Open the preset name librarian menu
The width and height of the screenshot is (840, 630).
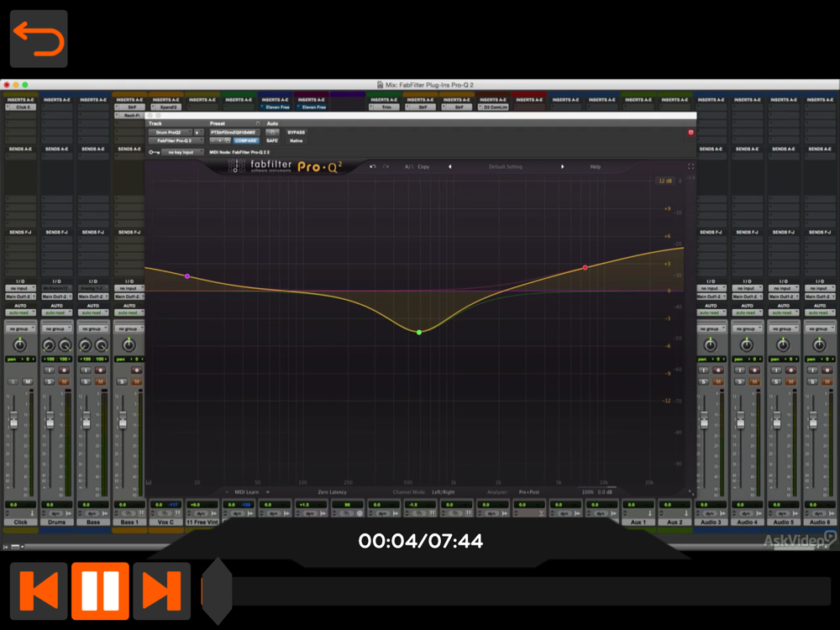234,133
